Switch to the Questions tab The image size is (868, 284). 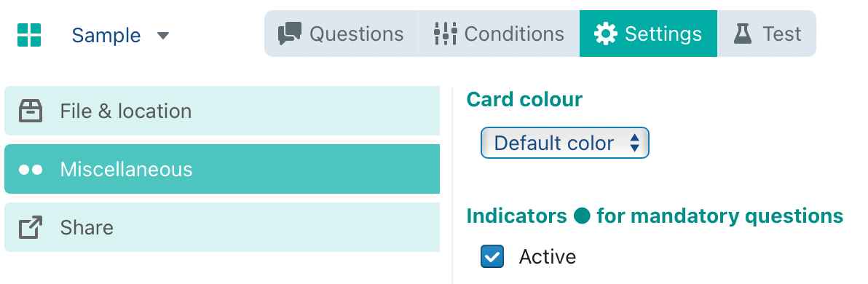341,33
